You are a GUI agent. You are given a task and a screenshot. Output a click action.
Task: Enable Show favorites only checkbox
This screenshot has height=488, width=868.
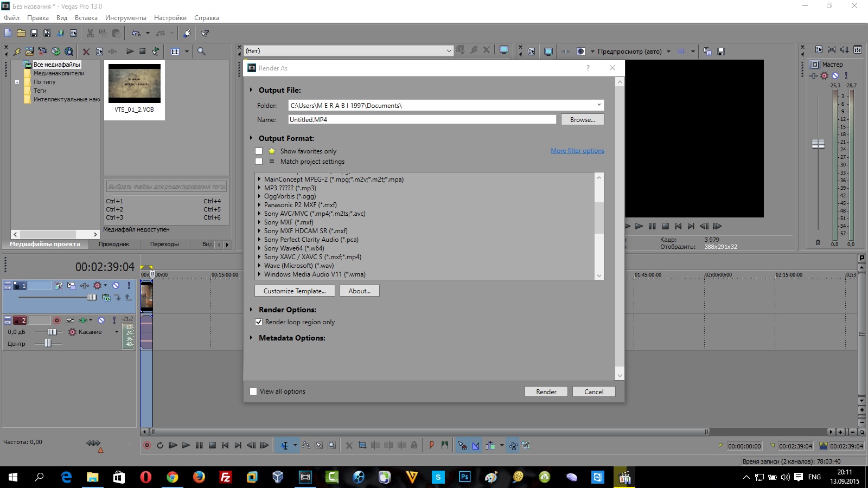coord(259,151)
